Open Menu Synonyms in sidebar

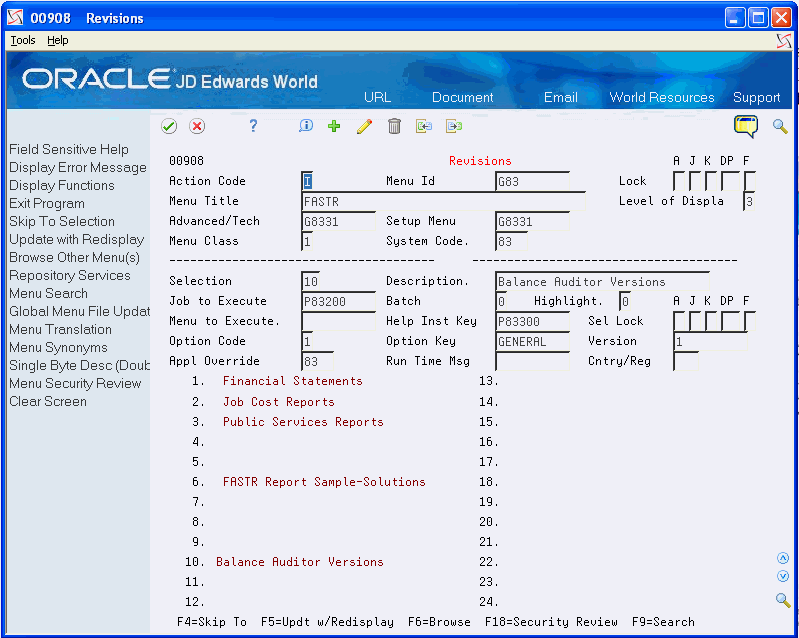click(58, 348)
